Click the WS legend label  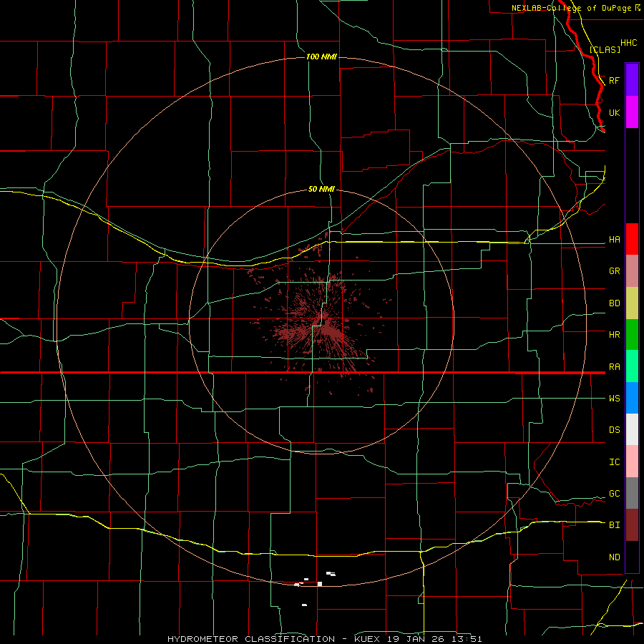(615, 399)
